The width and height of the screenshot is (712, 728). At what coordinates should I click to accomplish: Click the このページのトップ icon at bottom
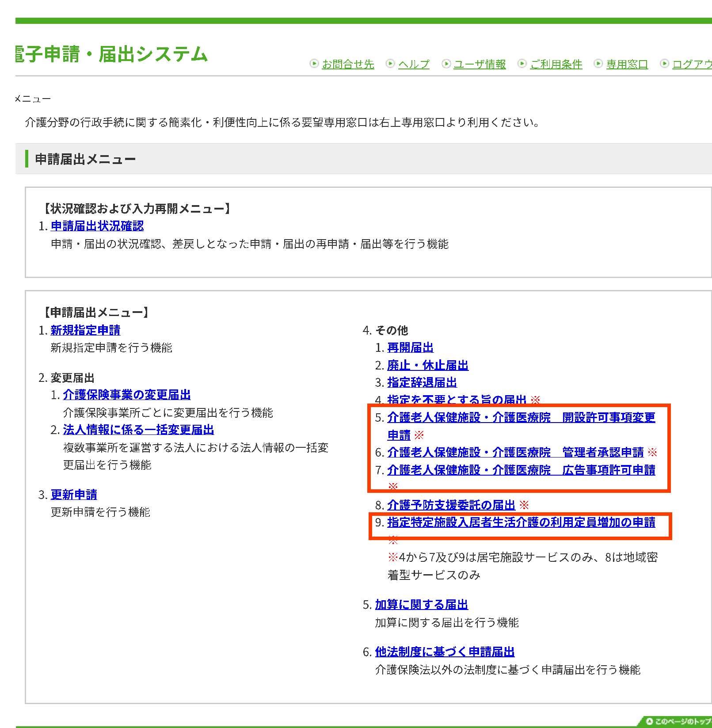click(x=649, y=720)
